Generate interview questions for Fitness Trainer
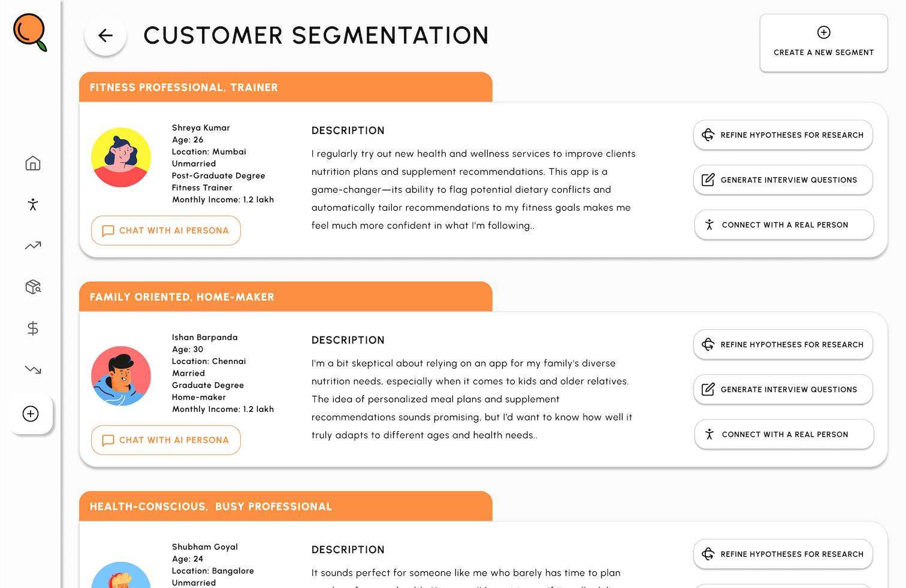Image resolution: width=906 pixels, height=588 pixels. click(x=783, y=180)
